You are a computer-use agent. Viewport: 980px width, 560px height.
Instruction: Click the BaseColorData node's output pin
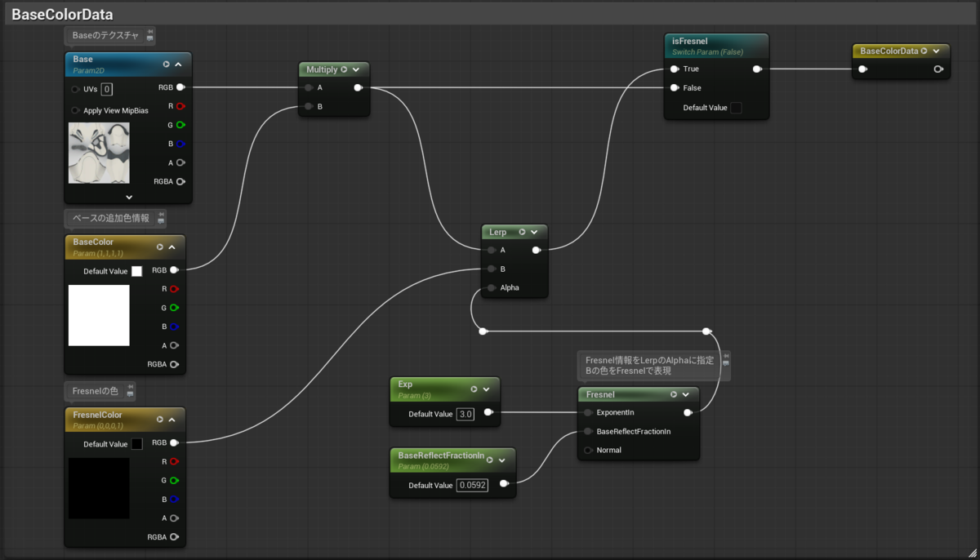[938, 69]
